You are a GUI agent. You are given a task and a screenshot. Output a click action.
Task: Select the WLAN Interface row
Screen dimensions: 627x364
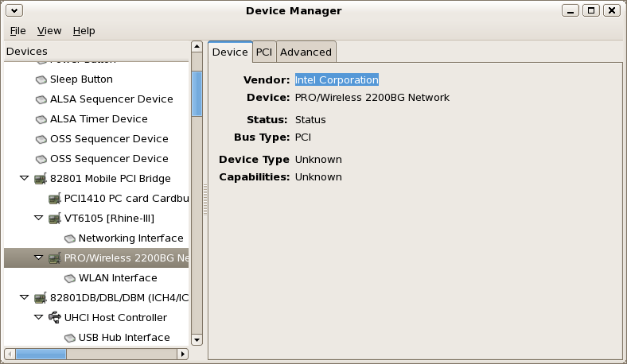tap(96, 278)
